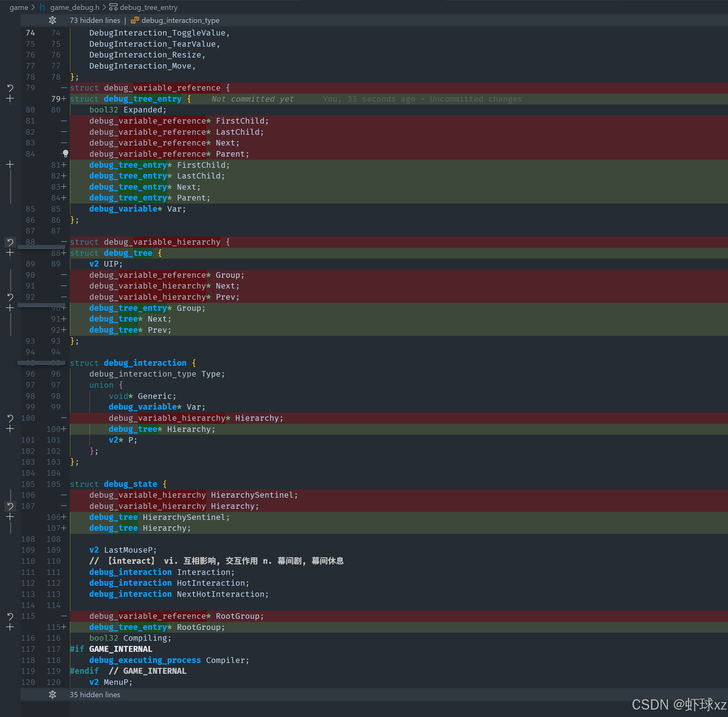Stage the added debug_tree_entry RootGroup line
The height and width of the screenshot is (717, 728).
[x=10, y=627]
